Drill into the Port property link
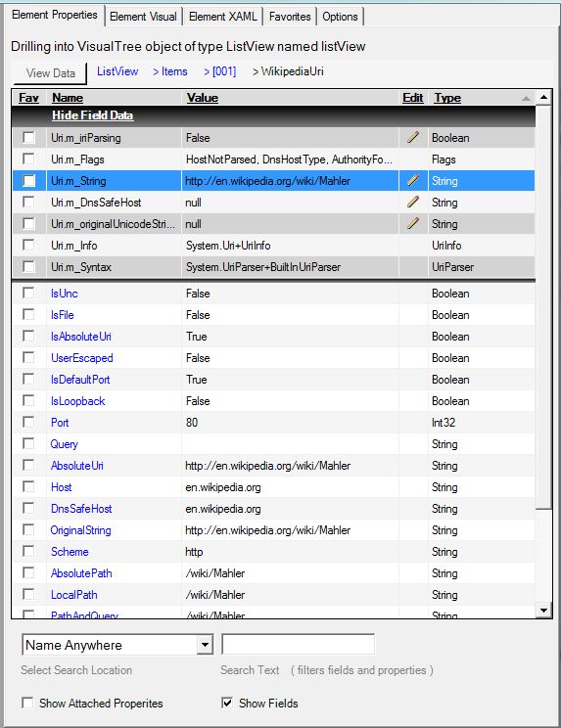The width and height of the screenshot is (561, 728). point(60,423)
